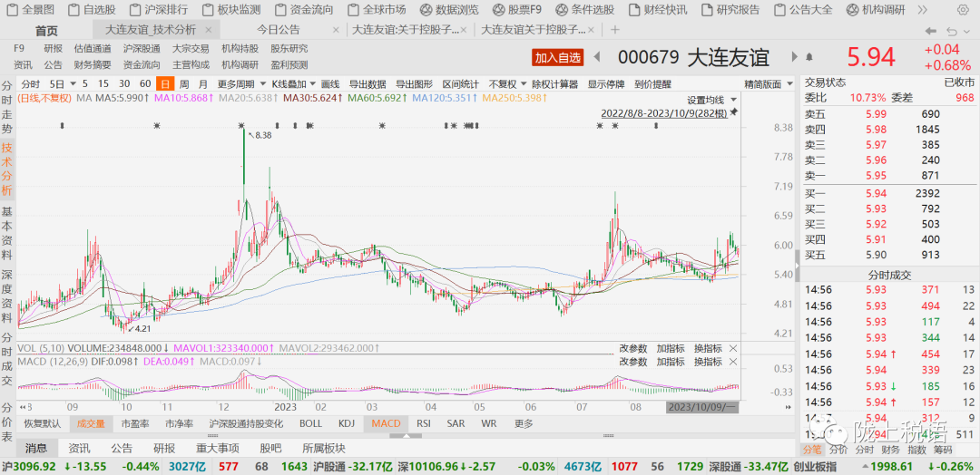The width and height of the screenshot is (980, 475).
Task: Click the 加入自选 button
Action: pos(557,57)
